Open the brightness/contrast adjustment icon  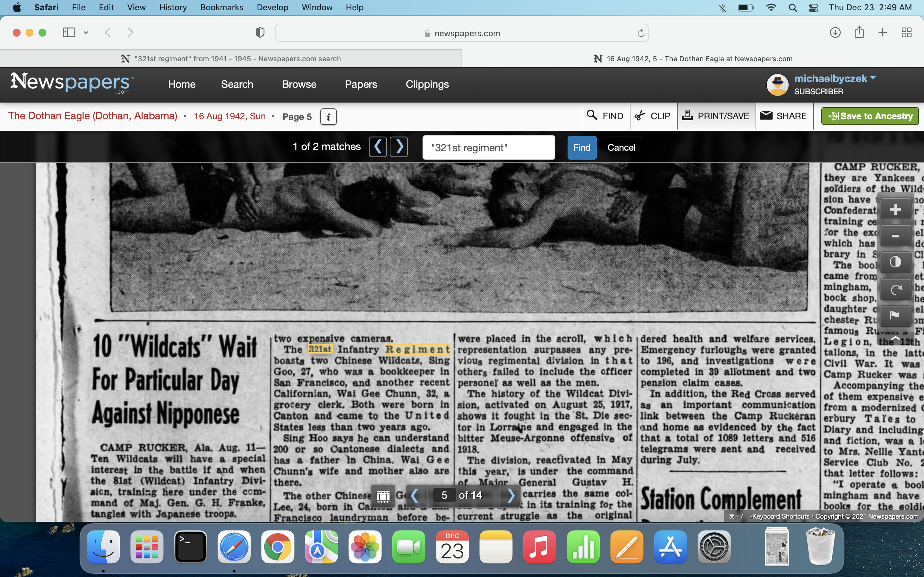(895, 263)
